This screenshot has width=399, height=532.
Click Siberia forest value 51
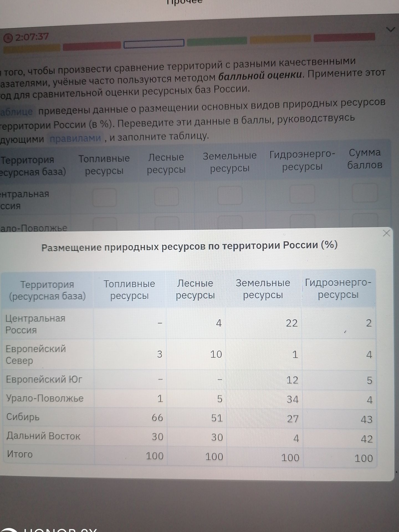click(217, 418)
